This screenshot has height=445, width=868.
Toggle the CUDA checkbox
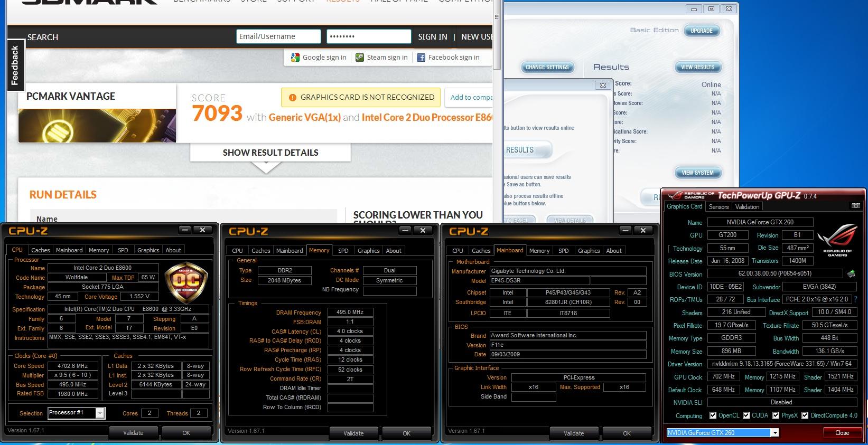(746, 415)
